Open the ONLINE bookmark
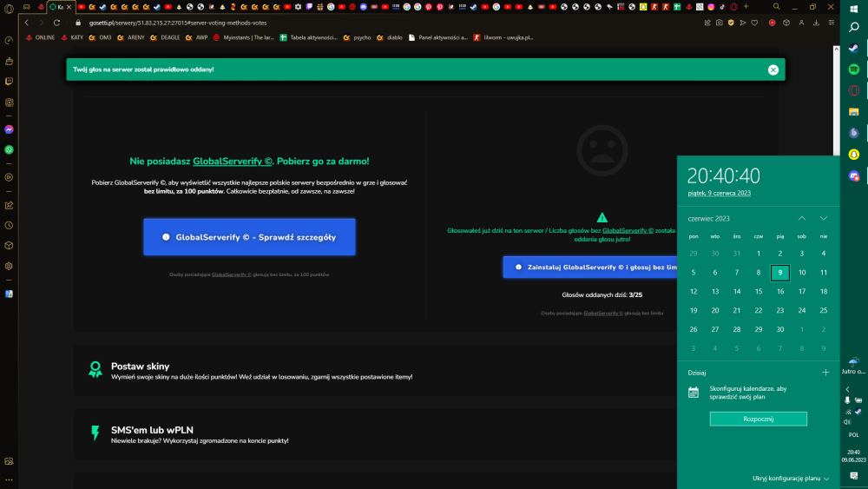Image resolution: width=868 pixels, height=489 pixels. [40, 37]
